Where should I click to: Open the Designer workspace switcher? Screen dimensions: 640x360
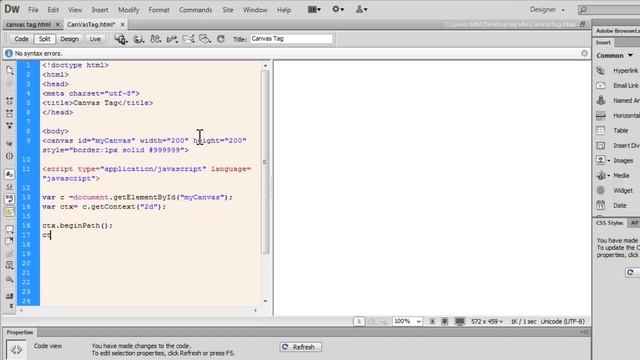[547, 9]
